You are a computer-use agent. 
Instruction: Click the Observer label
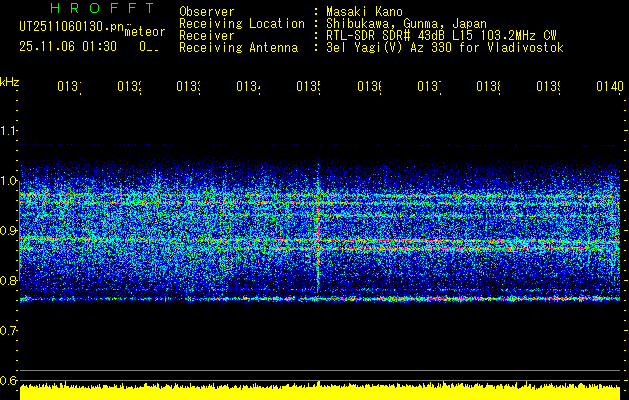pyautogui.click(x=207, y=11)
